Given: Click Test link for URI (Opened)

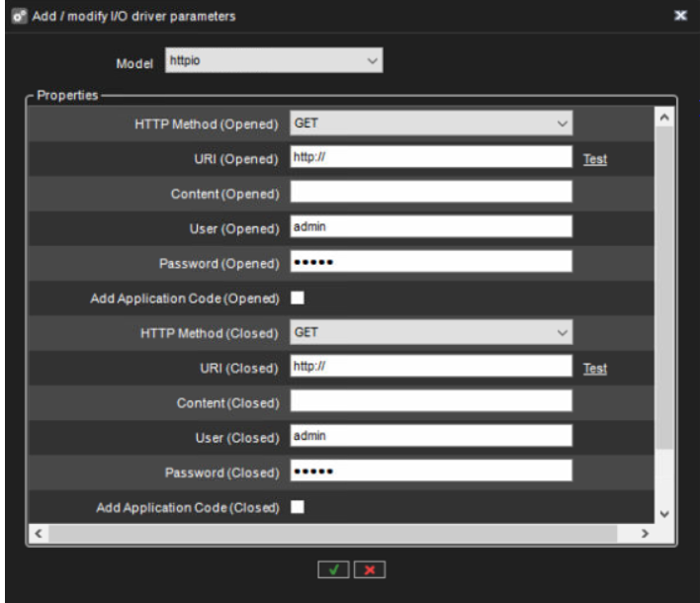Looking at the screenshot, I should (594, 158).
